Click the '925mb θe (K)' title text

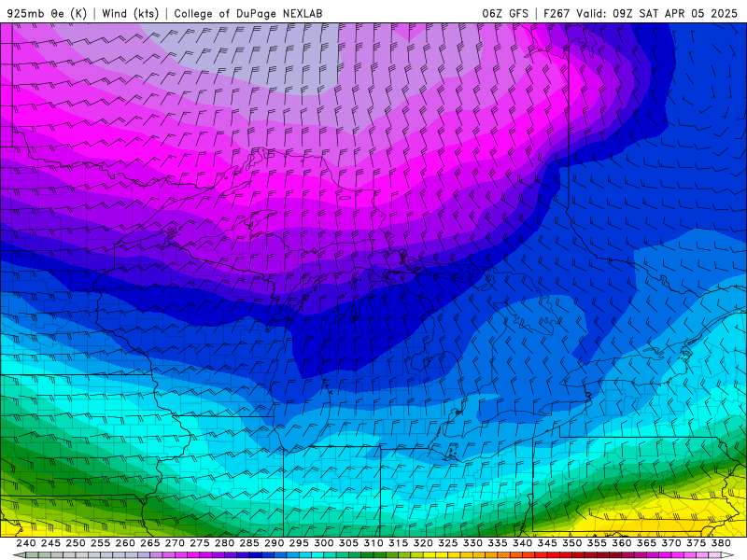tap(47, 13)
